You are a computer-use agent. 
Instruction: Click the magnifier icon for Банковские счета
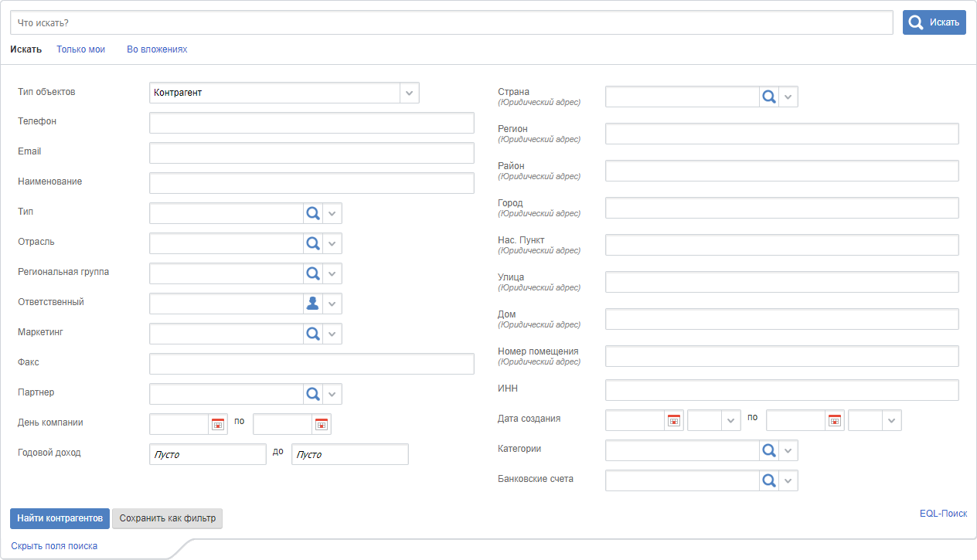(x=768, y=481)
